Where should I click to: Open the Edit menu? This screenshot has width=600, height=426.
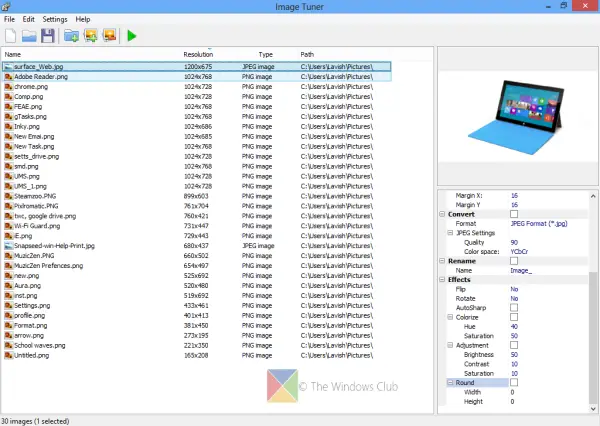tap(28, 19)
